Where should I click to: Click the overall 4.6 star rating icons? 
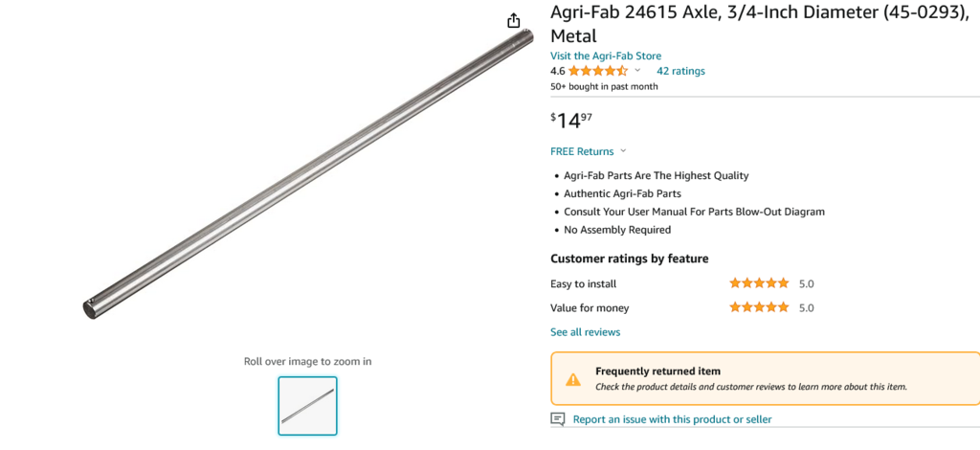pyautogui.click(x=598, y=71)
